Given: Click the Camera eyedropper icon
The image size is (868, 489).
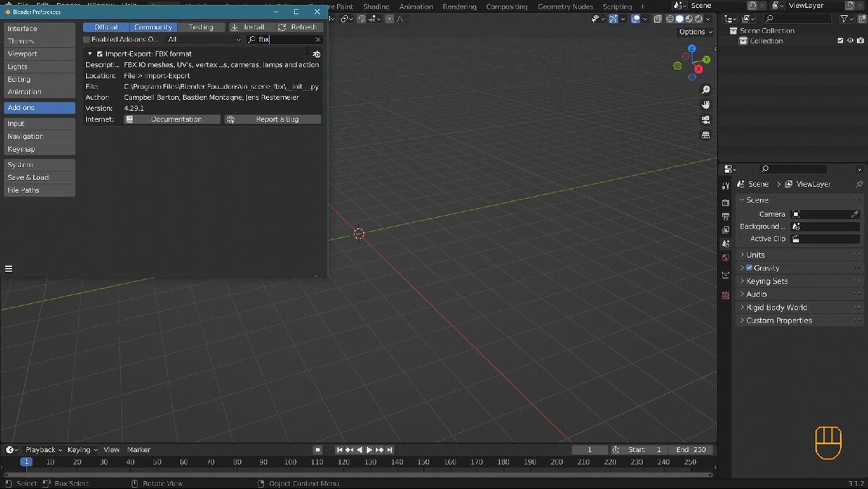Looking at the screenshot, I should (854, 214).
